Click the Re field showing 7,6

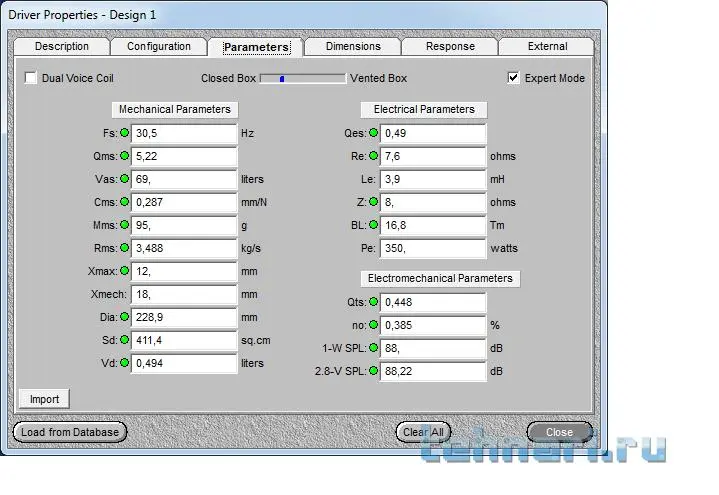click(433, 156)
